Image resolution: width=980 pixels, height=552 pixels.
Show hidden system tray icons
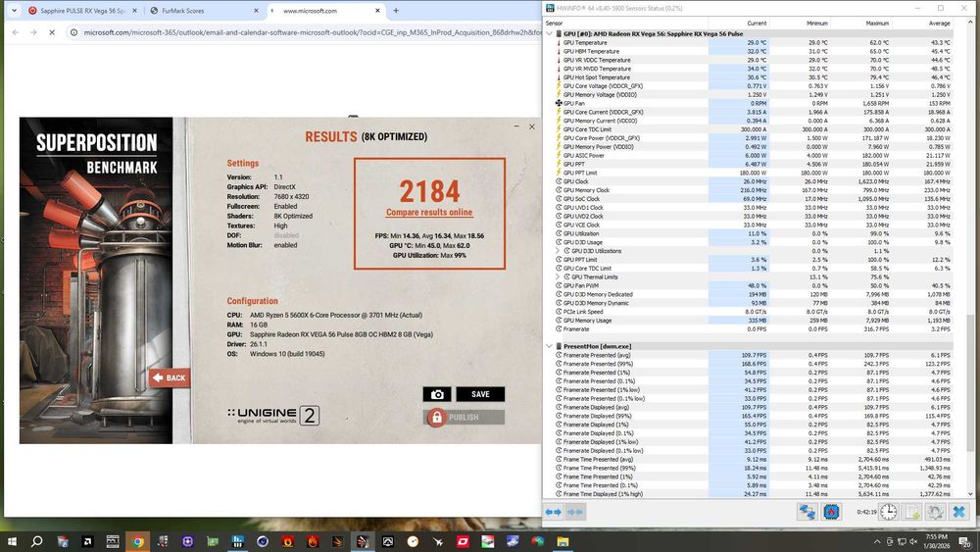click(877, 541)
